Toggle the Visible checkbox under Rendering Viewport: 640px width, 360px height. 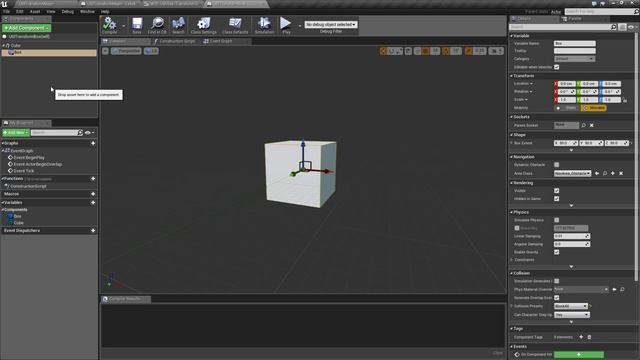point(557,191)
